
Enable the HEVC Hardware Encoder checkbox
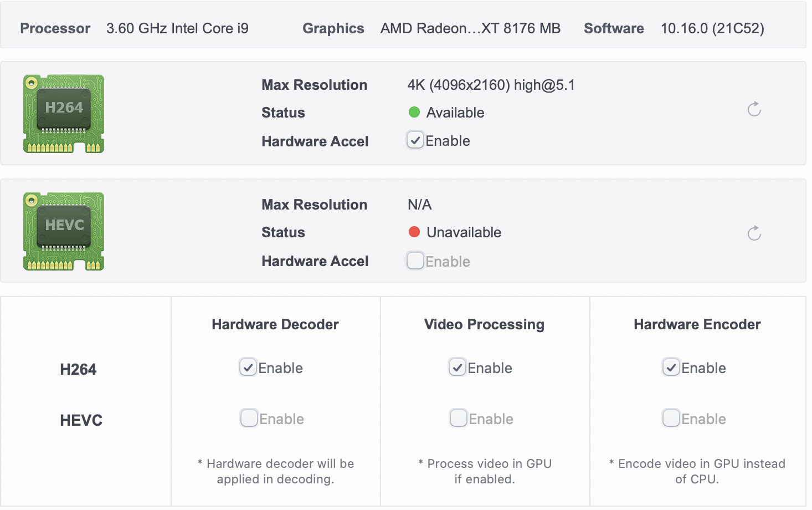click(x=671, y=418)
